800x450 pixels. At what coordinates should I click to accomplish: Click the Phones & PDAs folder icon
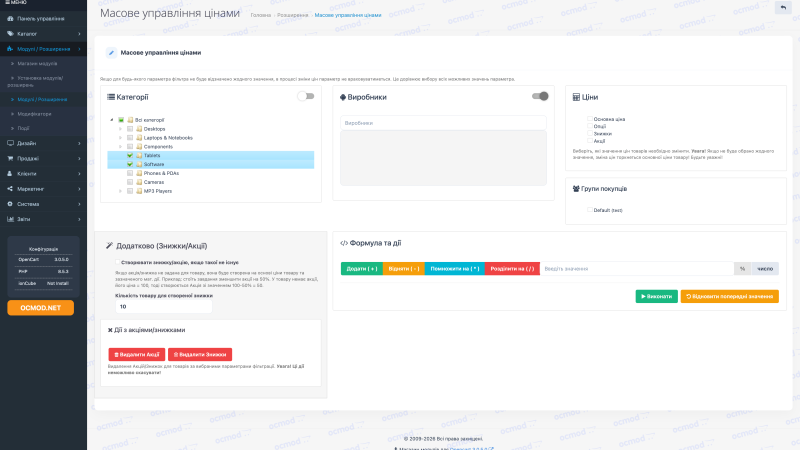click(139, 173)
